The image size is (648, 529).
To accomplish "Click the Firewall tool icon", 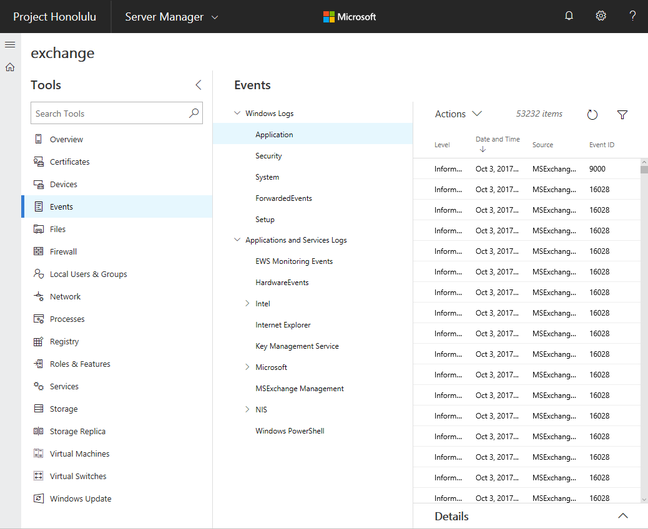I will (38, 251).
